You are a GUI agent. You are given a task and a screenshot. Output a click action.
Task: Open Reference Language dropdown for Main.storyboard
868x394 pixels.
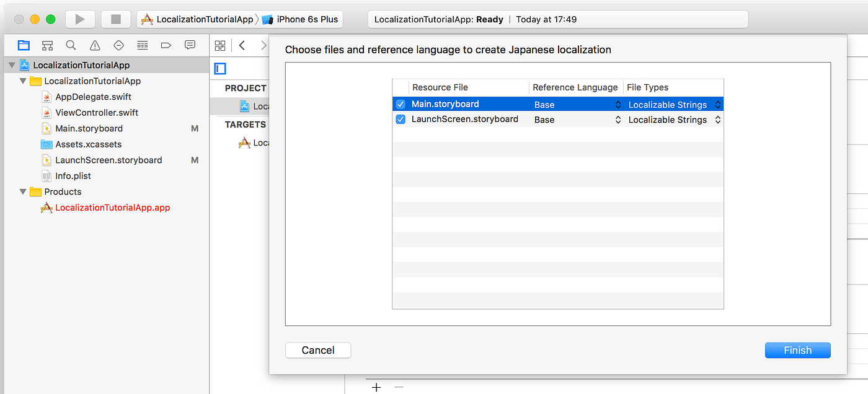[577, 105]
